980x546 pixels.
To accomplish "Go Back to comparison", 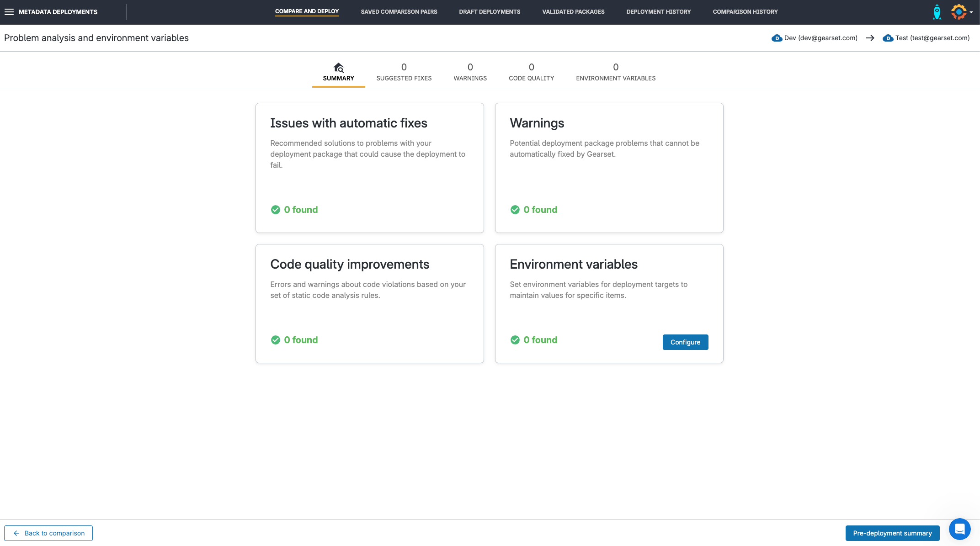I will pyautogui.click(x=48, y=533).
